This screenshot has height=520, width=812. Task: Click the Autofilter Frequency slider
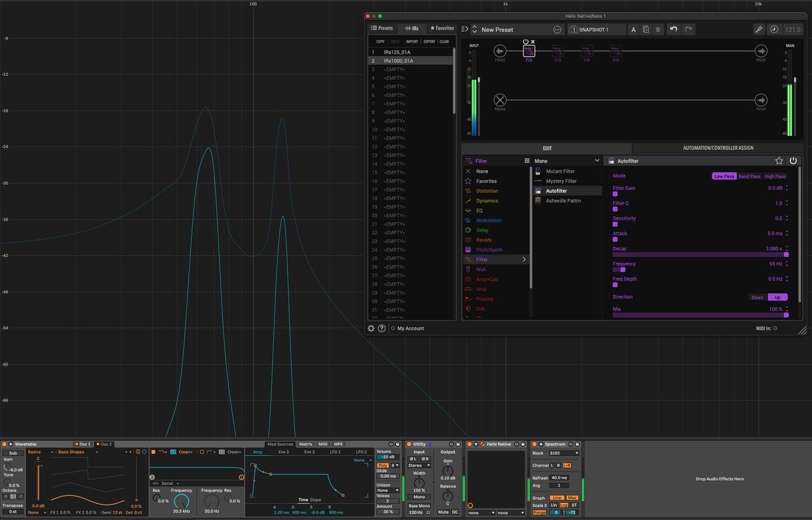(x=700, y=269)
